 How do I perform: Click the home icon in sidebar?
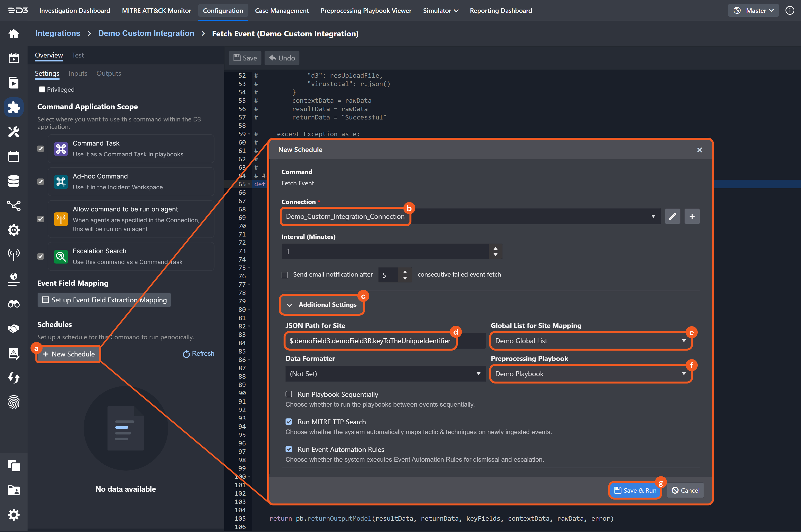click(14, 34)
